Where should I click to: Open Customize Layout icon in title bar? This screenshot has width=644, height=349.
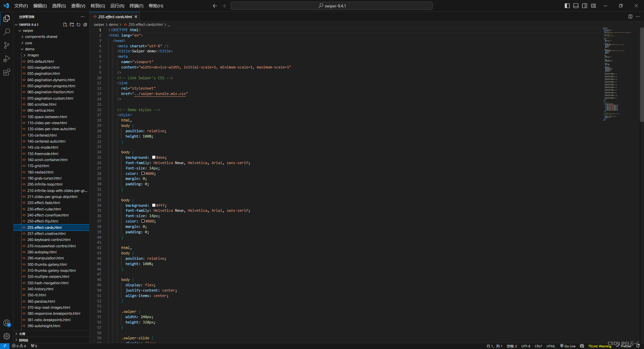click(593, 6)
